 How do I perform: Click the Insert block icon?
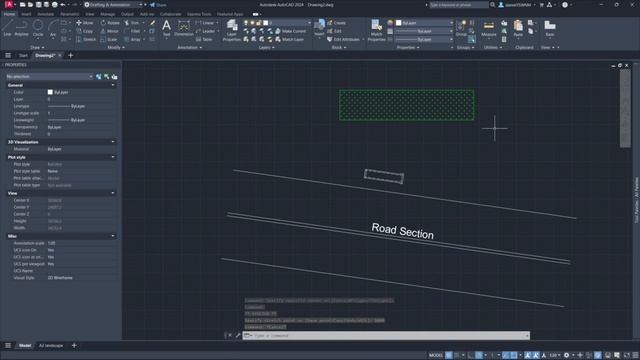pos(319,28)
